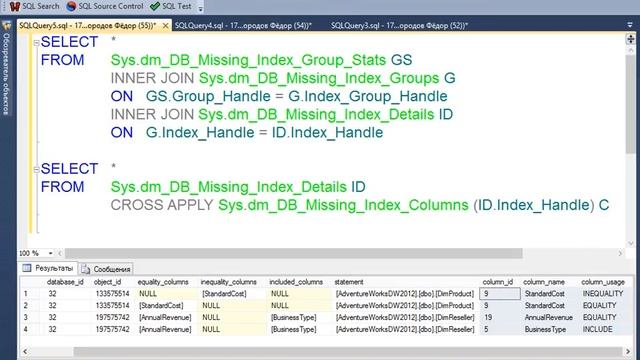This screenshot has width=640, height=360.
Task: Launch SQL Test tool
Action: pyautogui.click(x=171, y=6)
